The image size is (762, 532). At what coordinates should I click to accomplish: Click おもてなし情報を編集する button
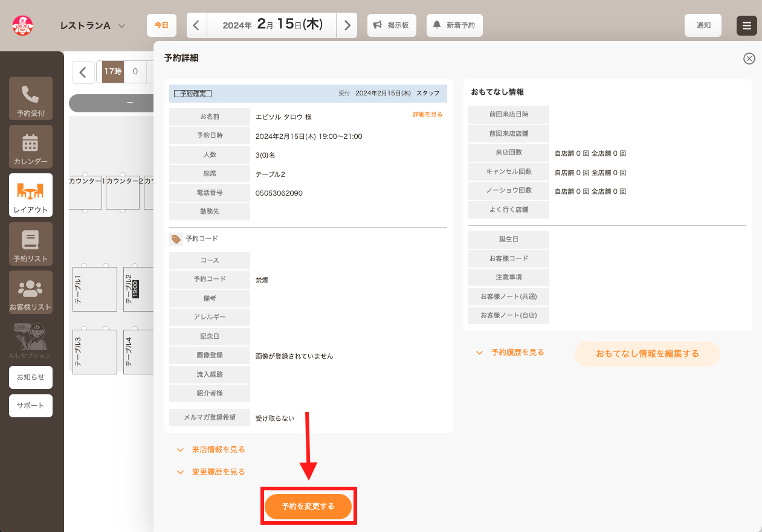pyautogui.click(x=647, y=354)
